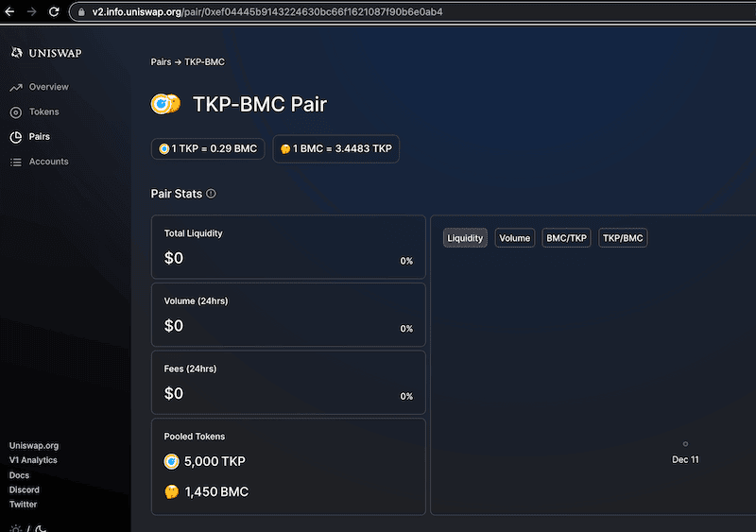Image resolution: width=756 pixels, height=532 pixels.
Task: Click the TKP-BMC breadcrumb text
Action: pos(204,61)
